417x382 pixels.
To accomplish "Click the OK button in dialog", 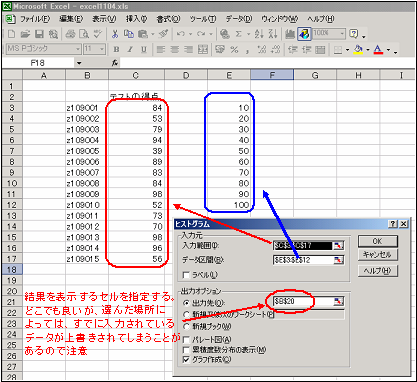I will [x=378, y=241].
